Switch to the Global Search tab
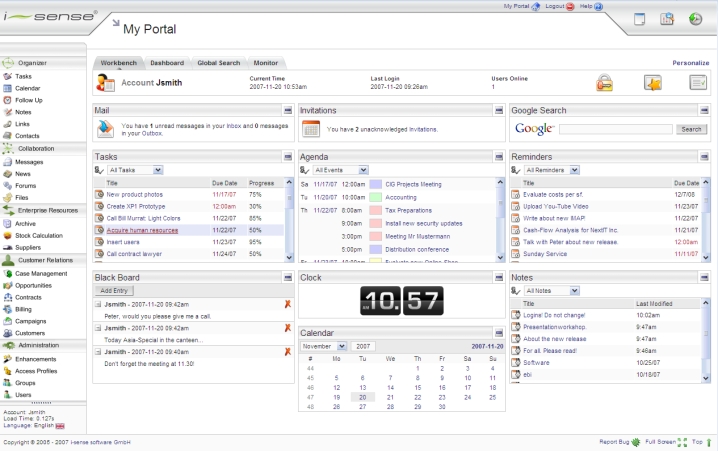 point(219,63)
